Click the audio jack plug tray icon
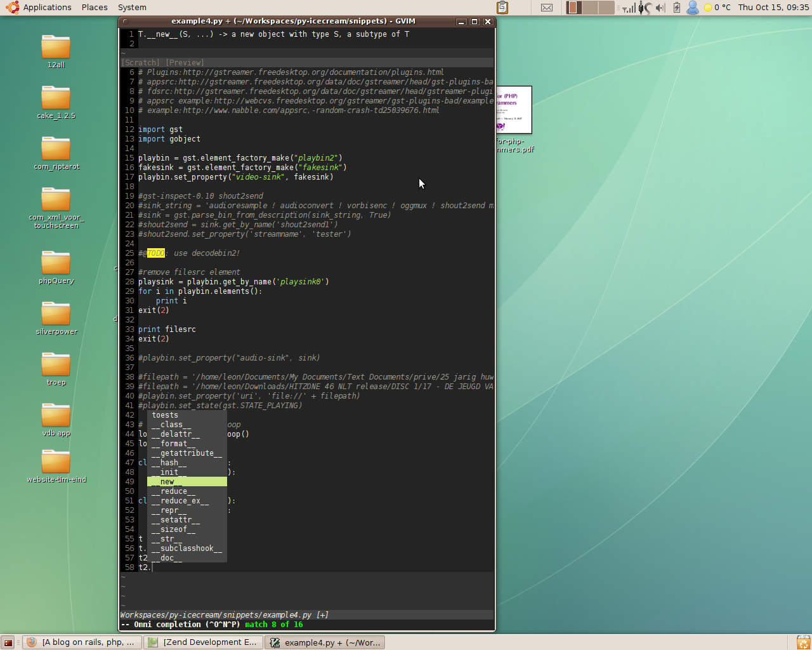Image resolution: width=812 pixels, height=650 pixels. point(645,8)
